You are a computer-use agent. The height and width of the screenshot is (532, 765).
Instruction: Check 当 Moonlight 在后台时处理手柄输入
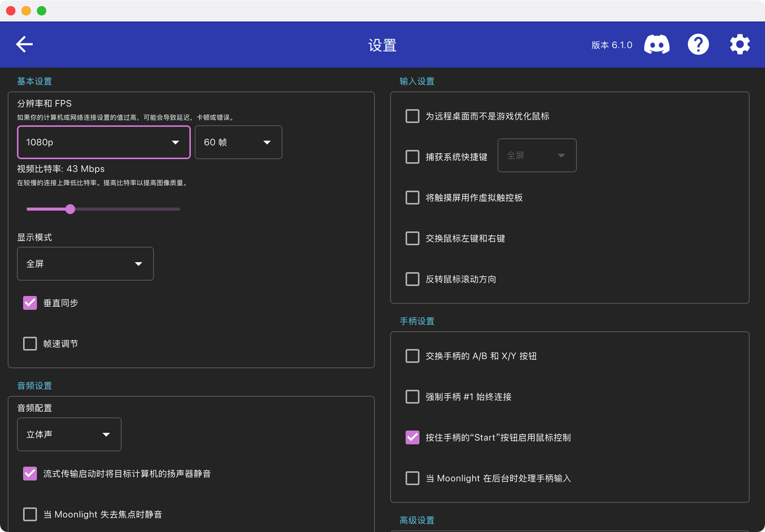413,478
